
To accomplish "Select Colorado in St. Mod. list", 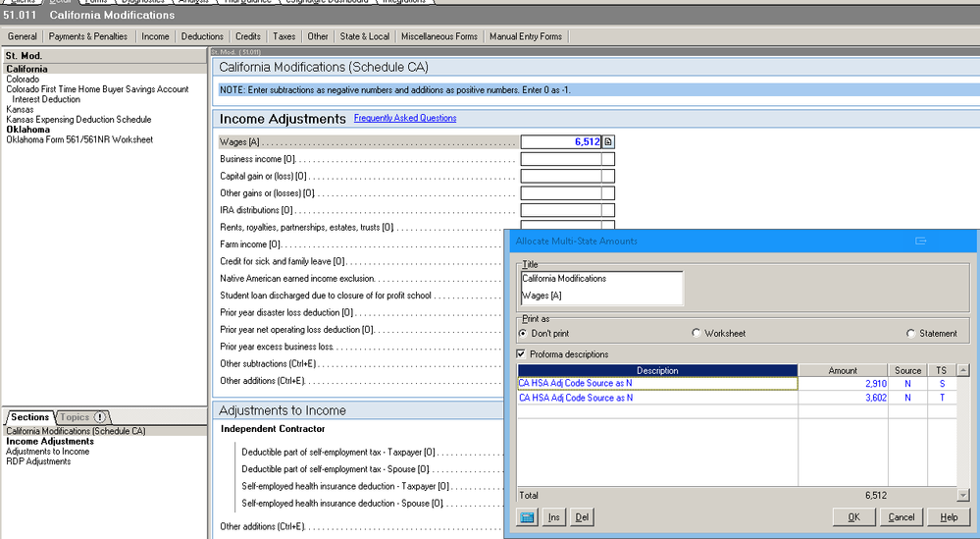I will click(23, 80).
